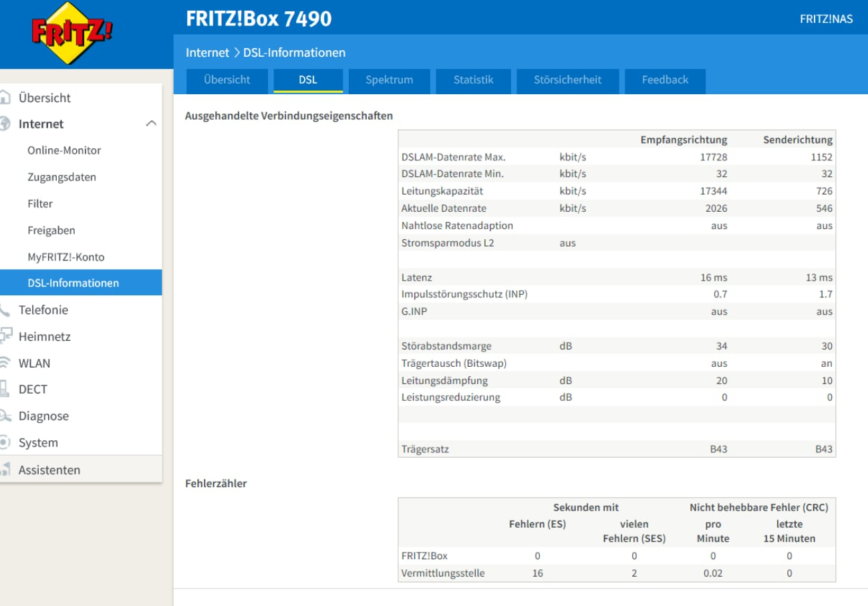Click the DECT handset icon
This screenshot has width=868, height=606.
[x=5, y=390]
